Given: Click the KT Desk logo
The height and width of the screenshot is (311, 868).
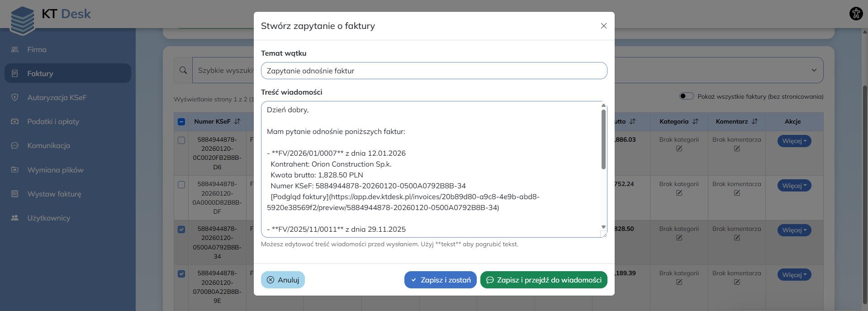Looking at the screenshot, I should click(x=51, y=17).
